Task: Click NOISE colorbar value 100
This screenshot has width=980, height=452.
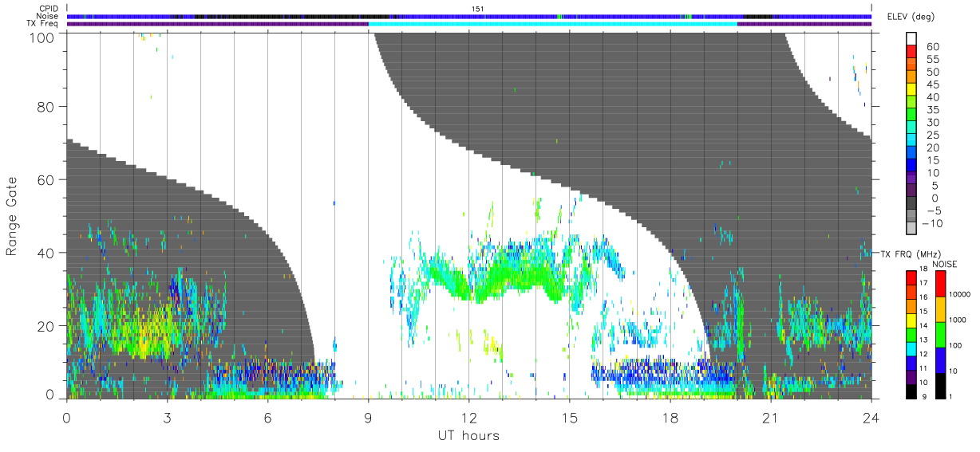Action: 956,346
